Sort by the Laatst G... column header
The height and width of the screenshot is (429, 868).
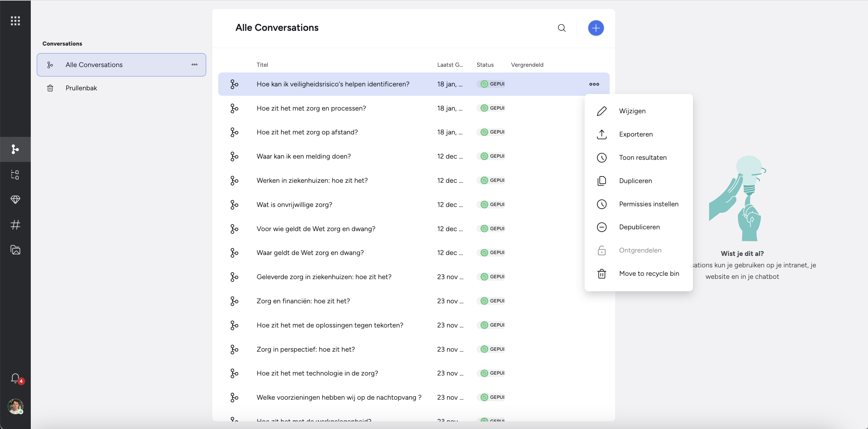pyautogui.click(x=450, y=65)
